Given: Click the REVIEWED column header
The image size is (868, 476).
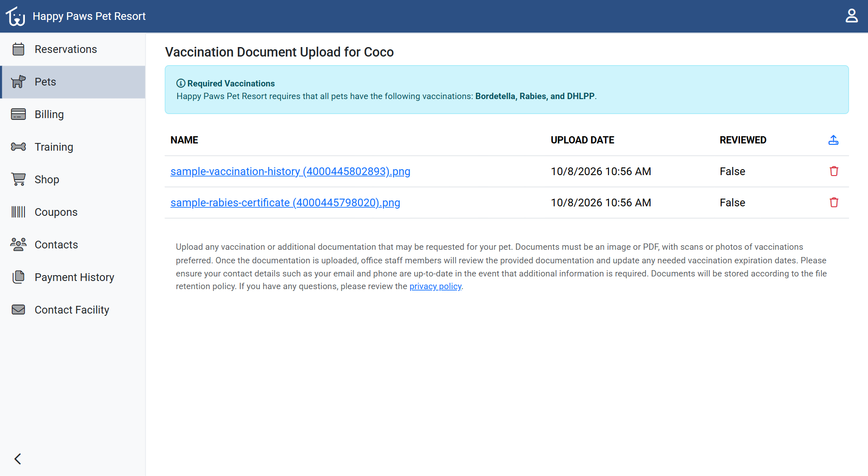Looking at the screenshot, I should coord(743,140).
